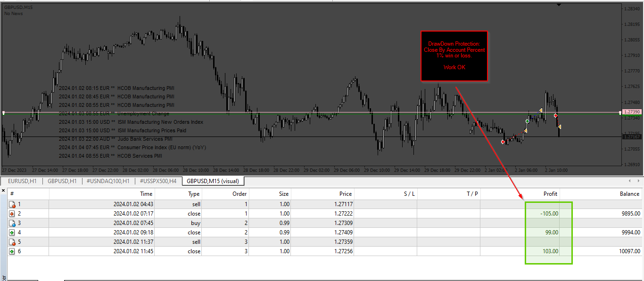Sort by the Time column header

[x=102, y=193]
